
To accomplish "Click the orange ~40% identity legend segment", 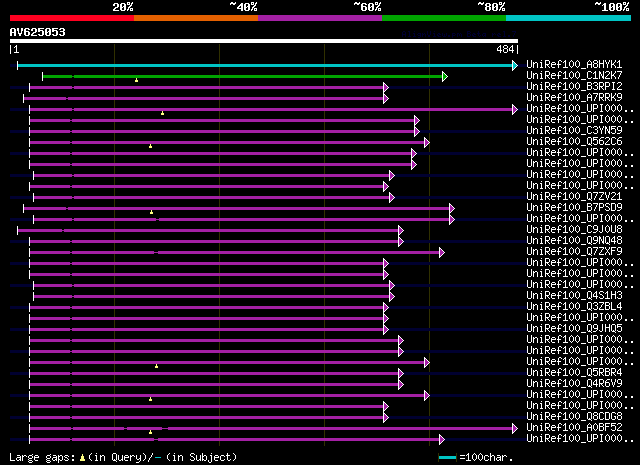I will coord(196,18).
